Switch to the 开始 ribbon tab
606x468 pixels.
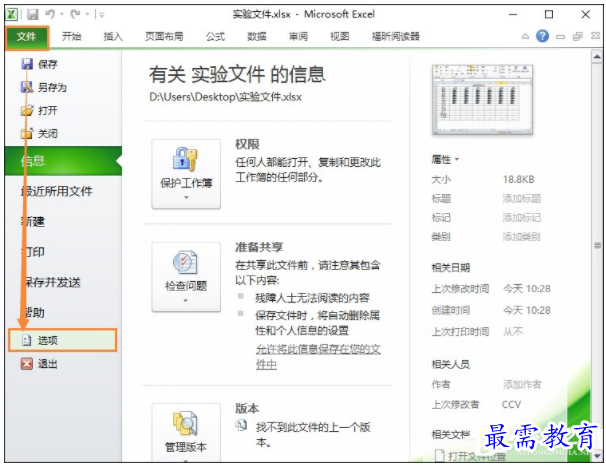tap(71, 37)
